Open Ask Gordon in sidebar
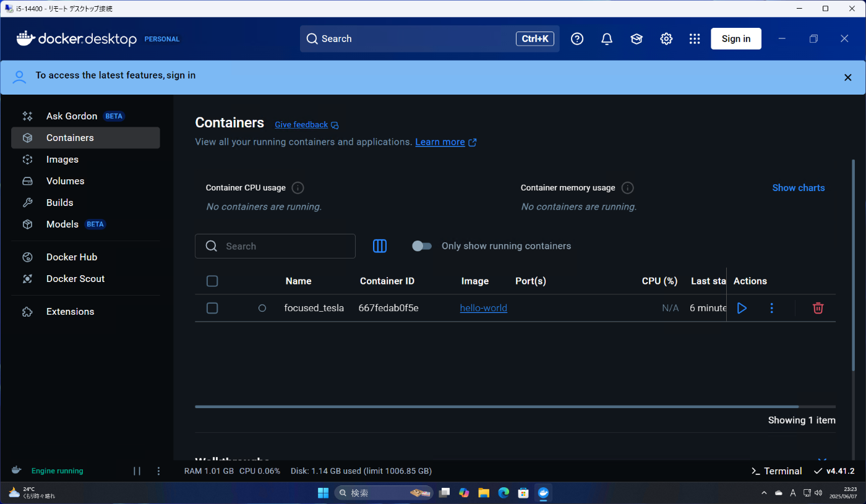 click(x=85, y=116)
